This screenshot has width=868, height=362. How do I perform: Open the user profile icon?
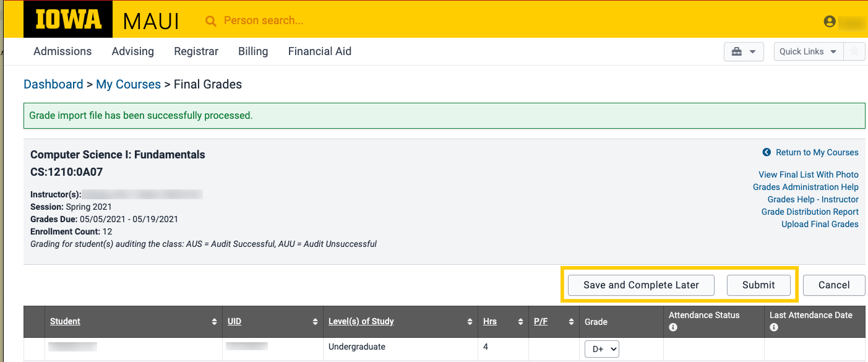point(830,22)
